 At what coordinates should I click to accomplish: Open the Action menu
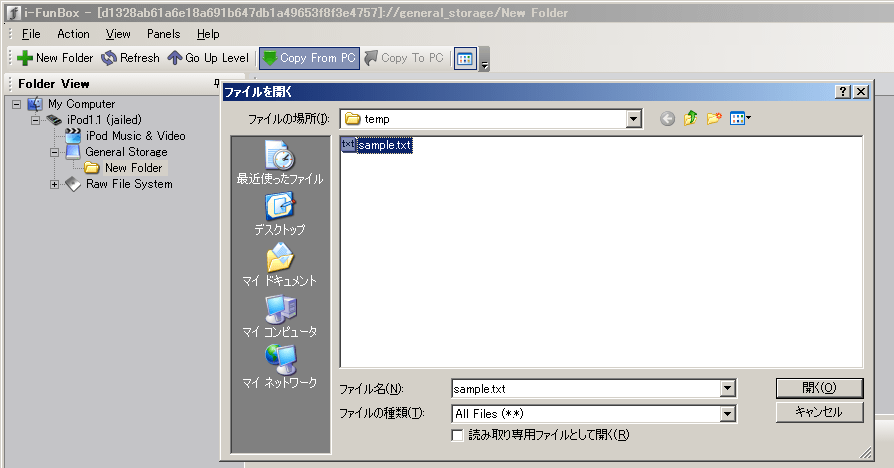pyautogui.click(x=73, y=34)
